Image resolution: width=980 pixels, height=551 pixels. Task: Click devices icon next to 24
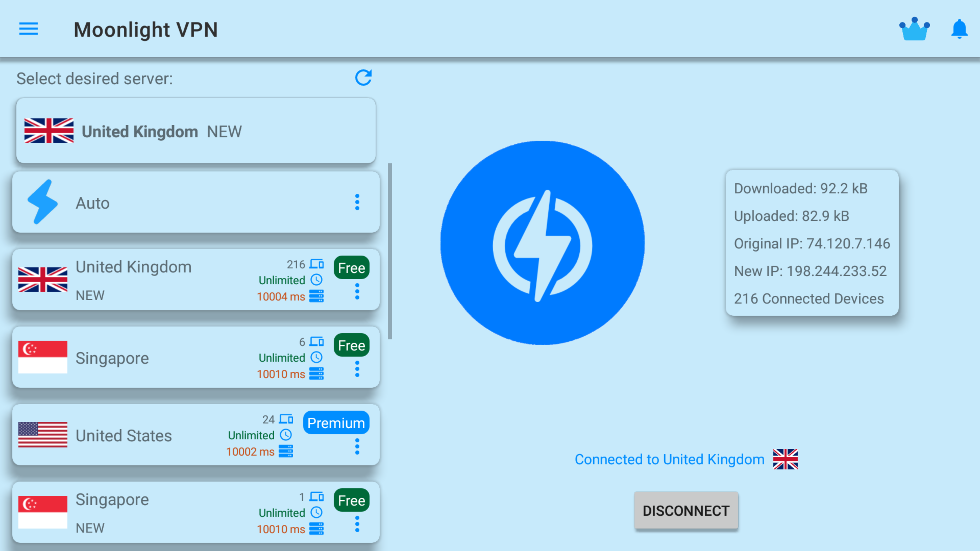pos(286,419)
